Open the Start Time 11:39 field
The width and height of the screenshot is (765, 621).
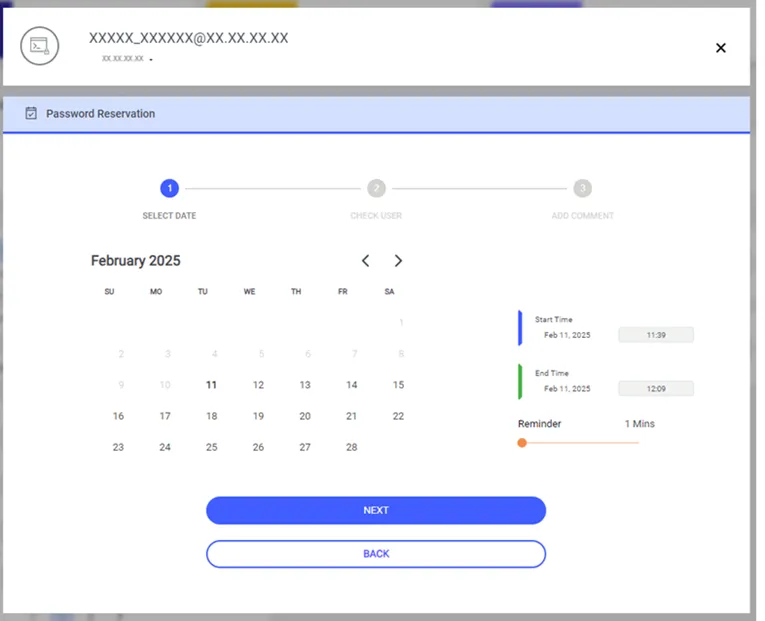(656, 335)
